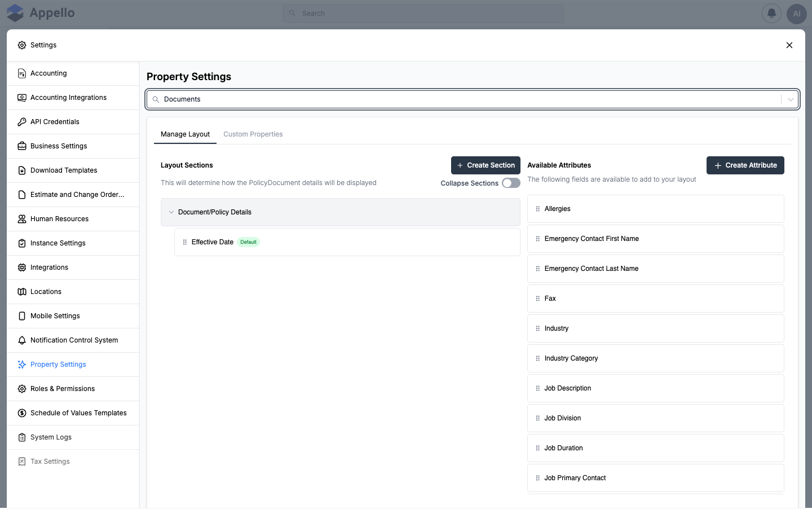Open Notification Control System settings

coord(73,340)
